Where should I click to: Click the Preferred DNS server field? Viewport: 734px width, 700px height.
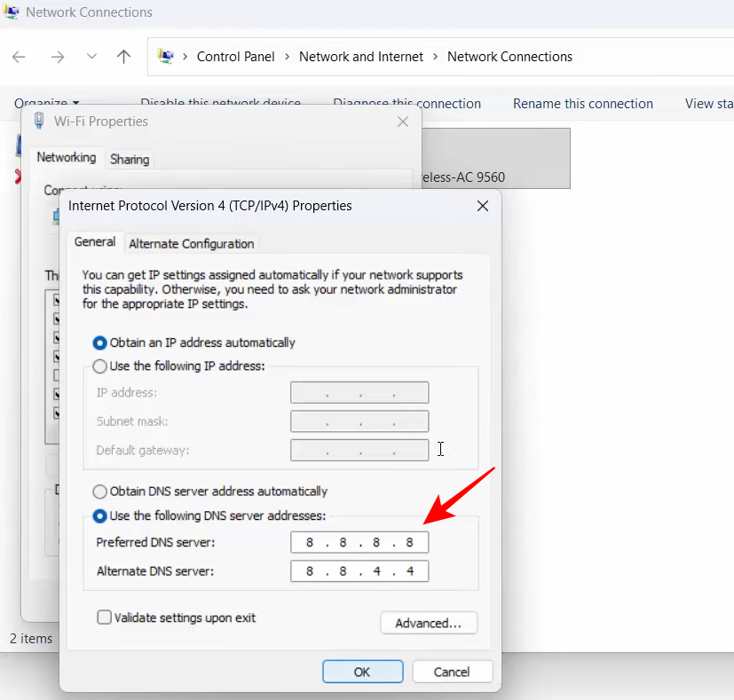[x=359, y=542]
